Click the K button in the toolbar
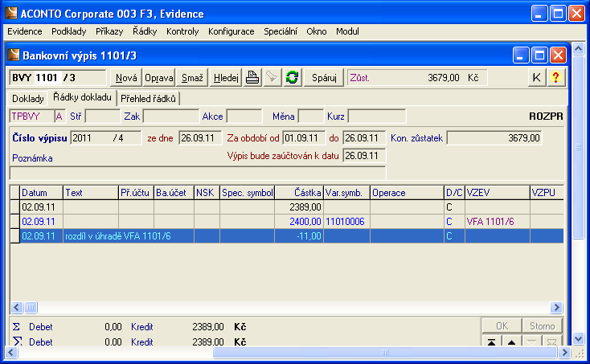 coord(536,77)
